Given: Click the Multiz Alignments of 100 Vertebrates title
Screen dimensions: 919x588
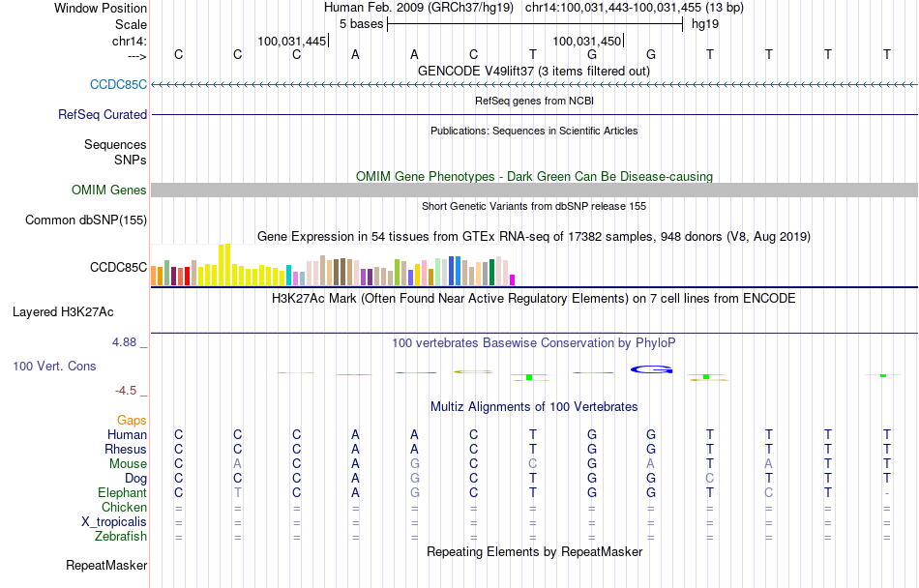Looking at the screenshot, I should (534, 406).
